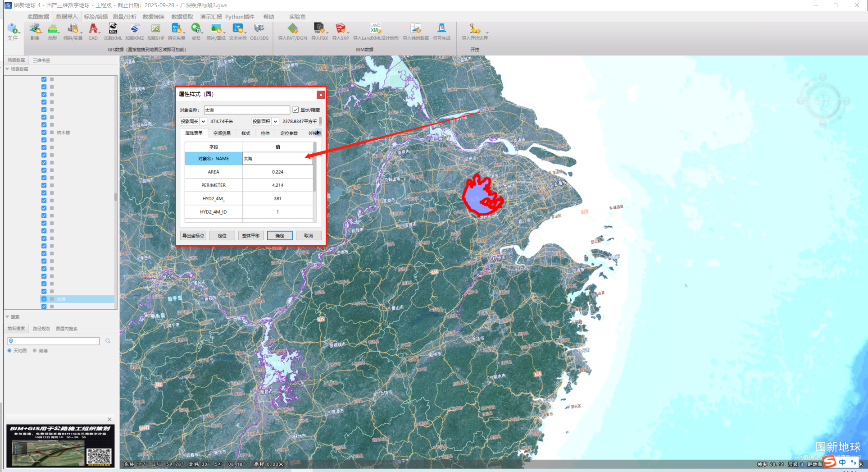Click the 确定 button
The image size is (868, 472).
click(x=280, y=236)
